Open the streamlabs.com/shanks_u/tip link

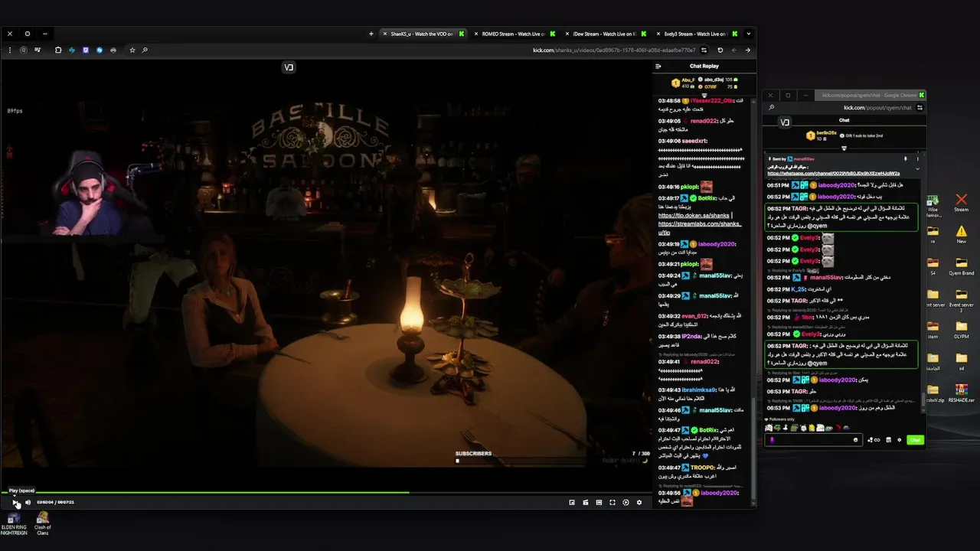[x=700, y=227]
